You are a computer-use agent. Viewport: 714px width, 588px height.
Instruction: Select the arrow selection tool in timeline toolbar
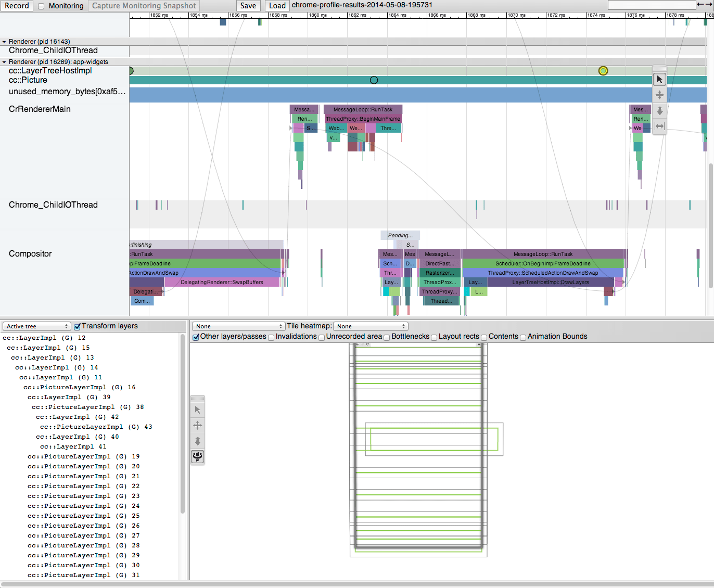coord(659,79)
